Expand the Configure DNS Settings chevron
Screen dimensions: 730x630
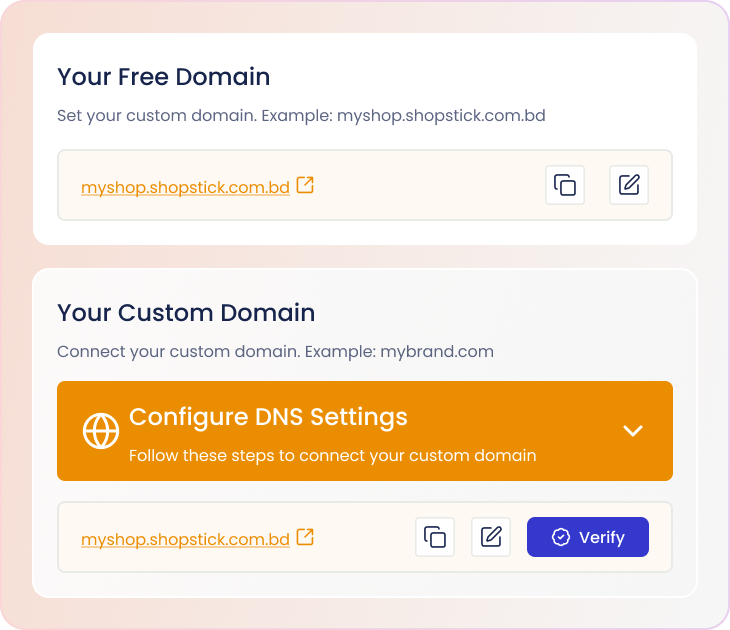pyautogui.click(x=633, y=431)
